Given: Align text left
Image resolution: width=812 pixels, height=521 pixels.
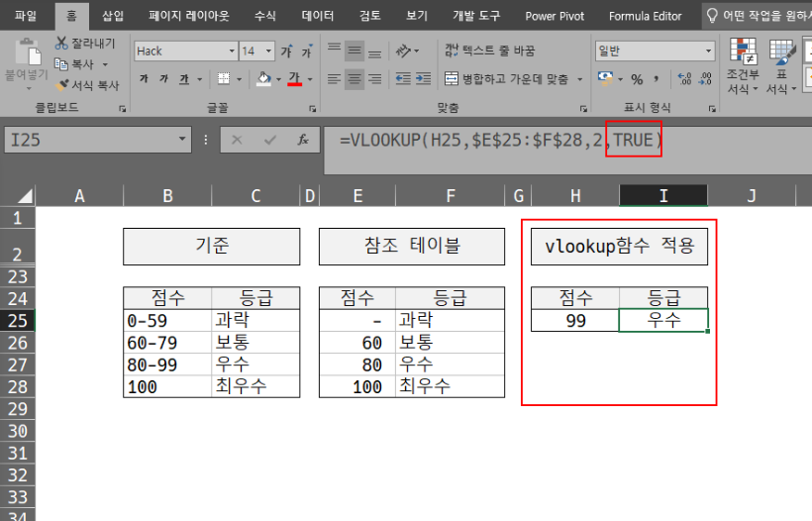Looking at the screenshot, I should click(x=335, y=78).
